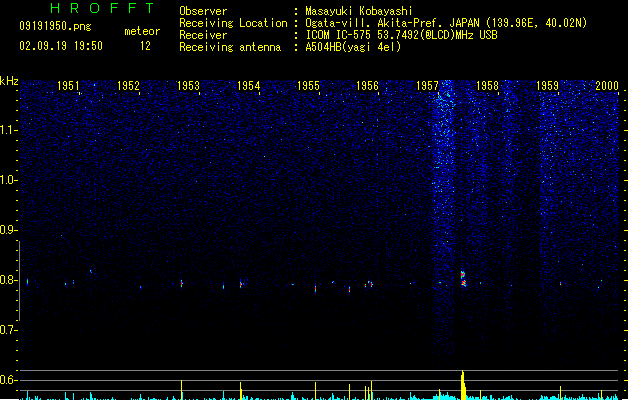Click the Receiver field label
This screenshot has width=629, height=400.
(x=203, y=35)
